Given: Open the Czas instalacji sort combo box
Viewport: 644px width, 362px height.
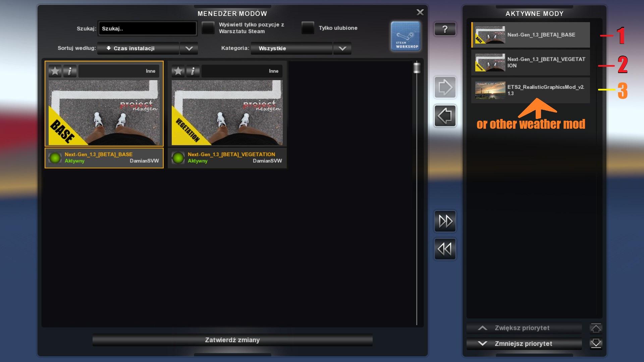Looking at the screenshot, I should coord(138,48).
